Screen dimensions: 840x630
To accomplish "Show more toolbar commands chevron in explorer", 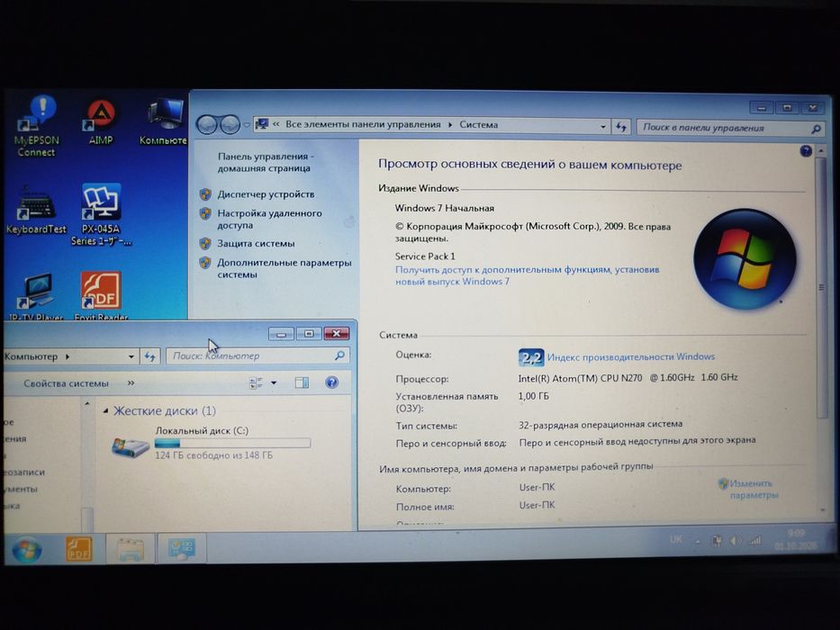I will [131, 383].
